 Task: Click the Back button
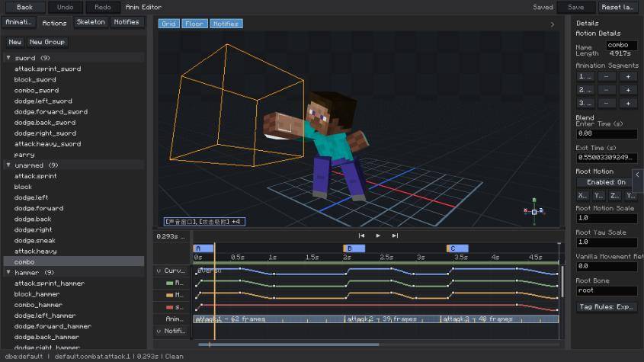[24, 7]
